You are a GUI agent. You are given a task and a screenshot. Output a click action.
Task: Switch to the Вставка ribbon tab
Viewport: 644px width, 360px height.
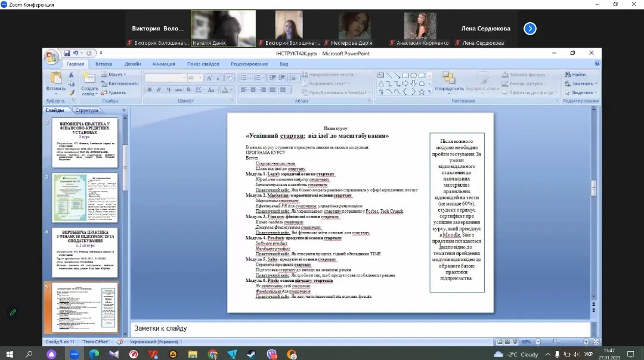point(104,64)
